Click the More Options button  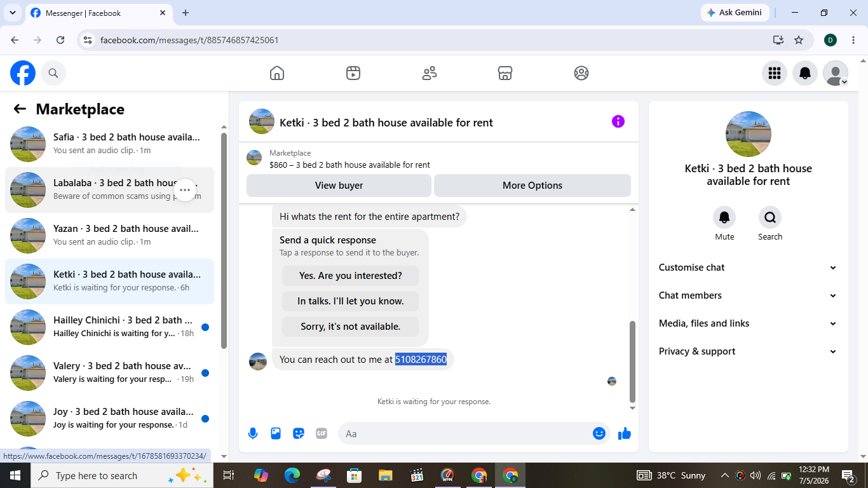tap(532, 186)
